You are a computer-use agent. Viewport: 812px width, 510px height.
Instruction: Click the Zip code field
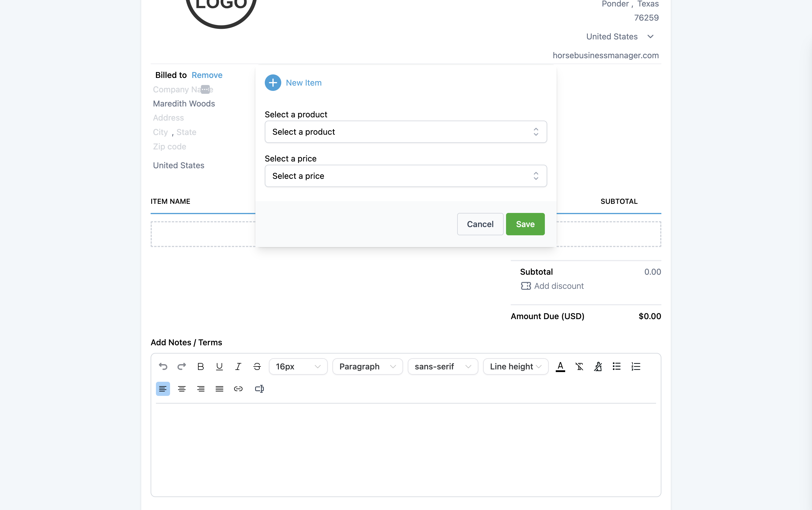point(169,147)
